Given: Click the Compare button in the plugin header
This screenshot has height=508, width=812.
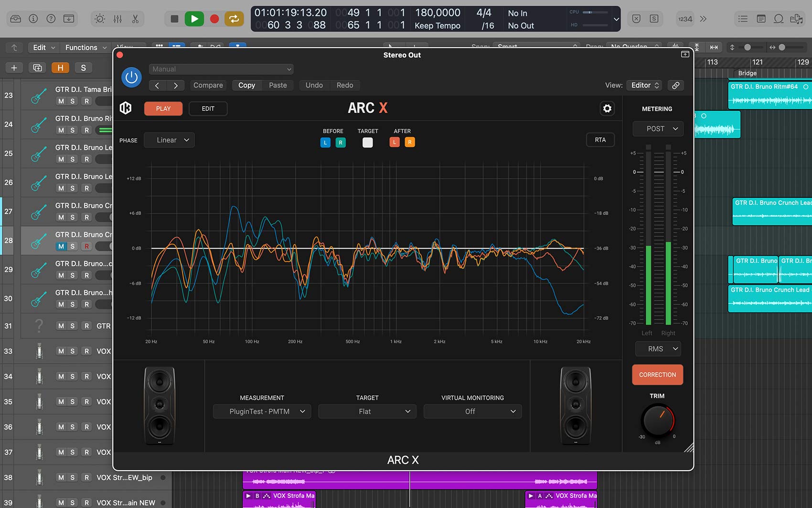Looking at the screenshot, I should click(x=208, y=85).
